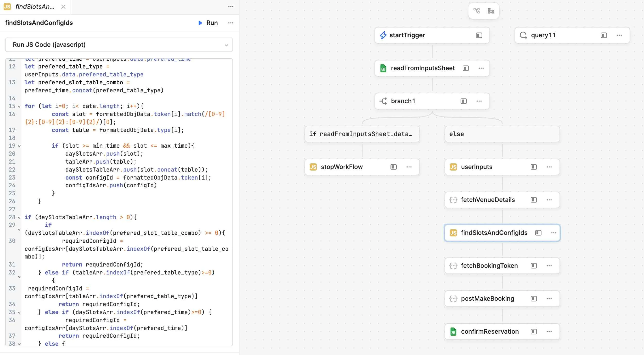Collapse the if block at line 19

[x=19, y=146]
